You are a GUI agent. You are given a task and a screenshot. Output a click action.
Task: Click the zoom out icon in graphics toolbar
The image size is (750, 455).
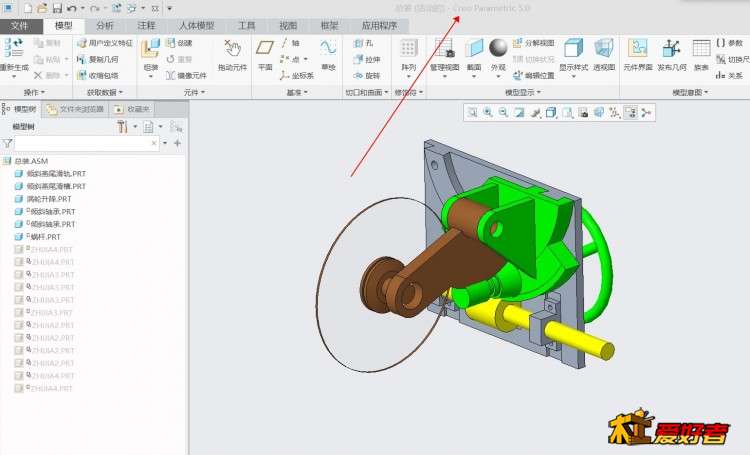[x=503, y=112]
